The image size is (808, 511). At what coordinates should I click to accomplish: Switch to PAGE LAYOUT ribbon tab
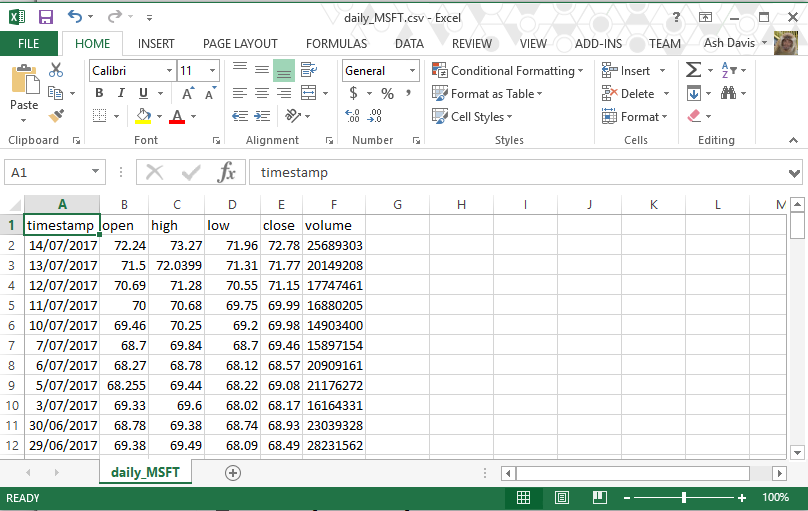point(240,44)
